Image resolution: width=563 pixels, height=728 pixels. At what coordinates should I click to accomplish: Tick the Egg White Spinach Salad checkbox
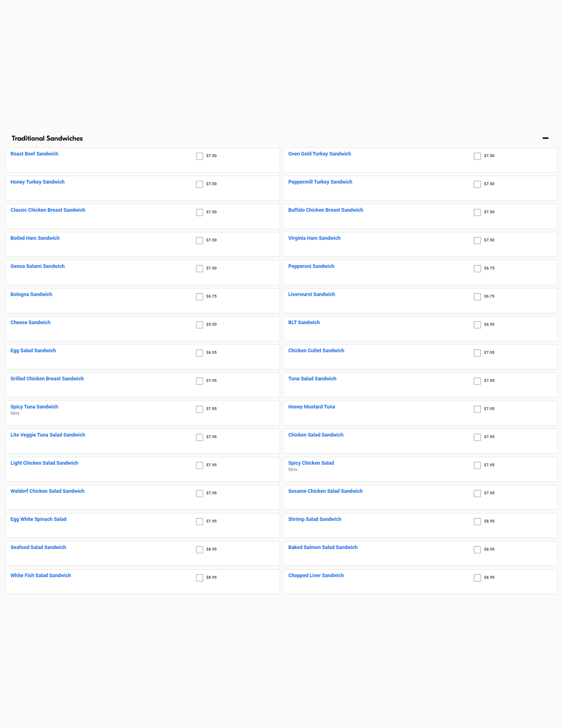(x=200, y=521)
